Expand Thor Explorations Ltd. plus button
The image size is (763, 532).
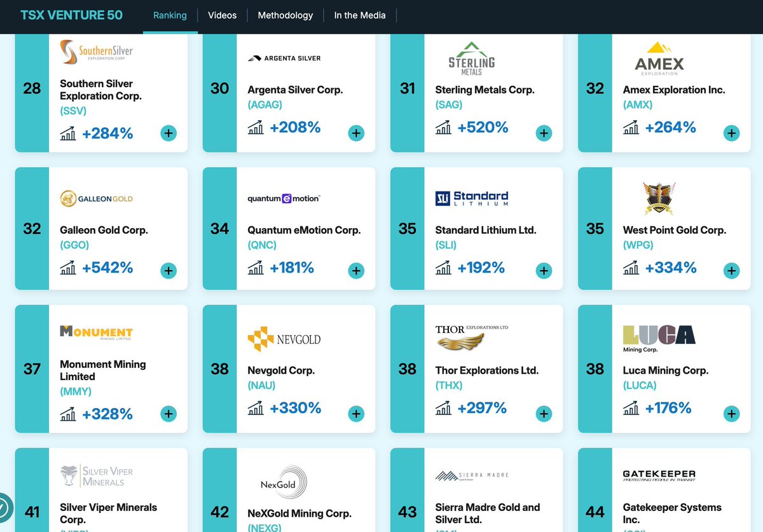coord(544,414)
